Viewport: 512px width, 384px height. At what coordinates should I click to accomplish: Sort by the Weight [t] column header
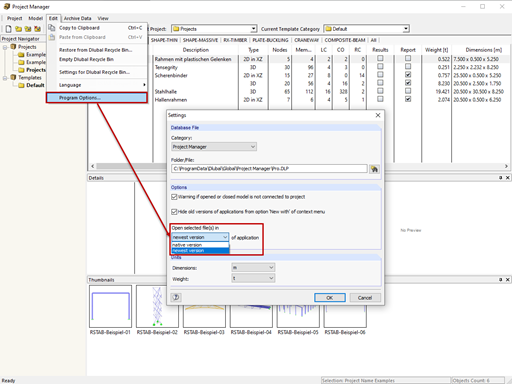point(436,50)
